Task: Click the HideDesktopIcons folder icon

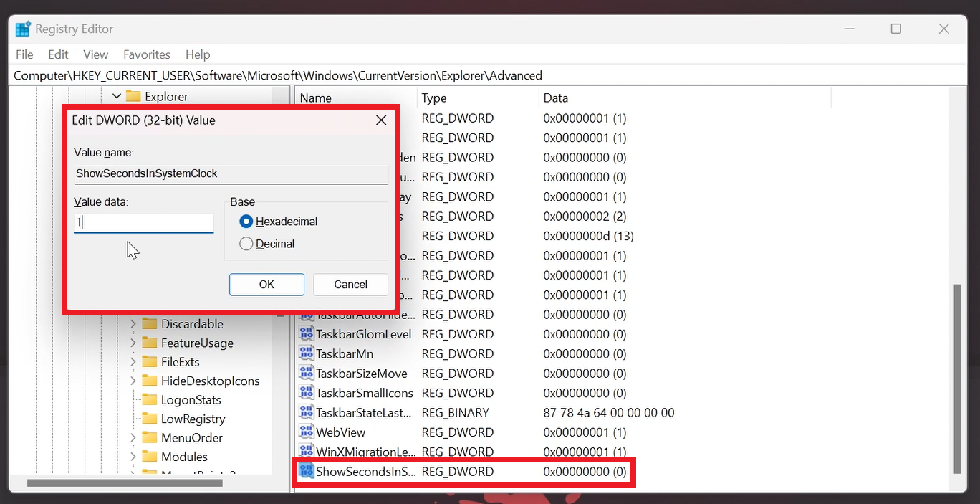Action: [x=149, y=381]
